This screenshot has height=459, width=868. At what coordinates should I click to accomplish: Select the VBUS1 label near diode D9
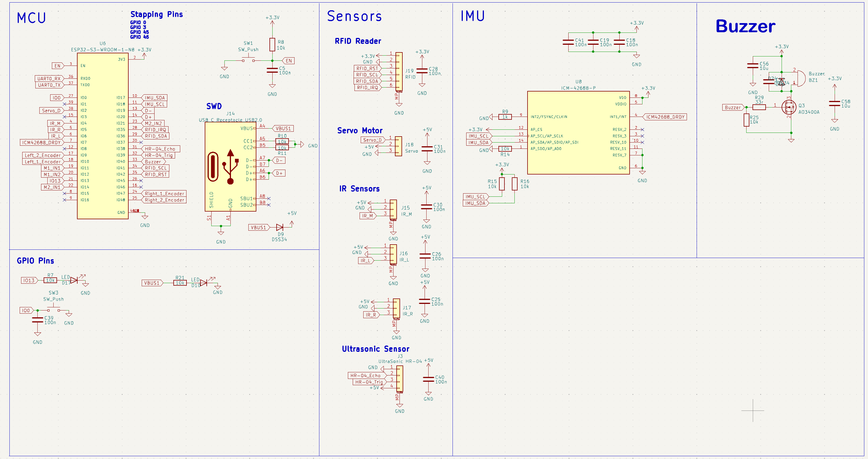pos(258,228)
